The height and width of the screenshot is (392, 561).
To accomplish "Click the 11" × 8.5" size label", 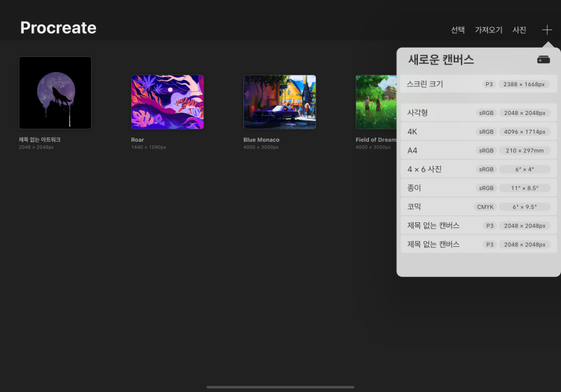I will coord(525,188).
